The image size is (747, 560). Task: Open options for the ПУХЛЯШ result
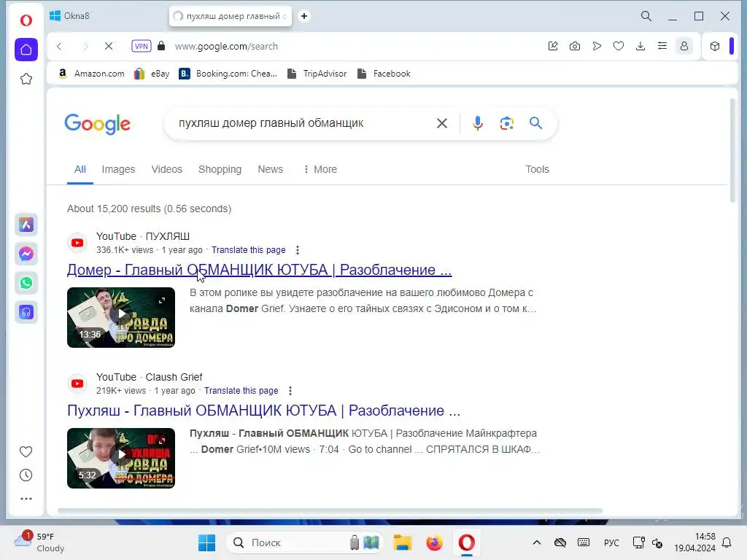point(298,250)
